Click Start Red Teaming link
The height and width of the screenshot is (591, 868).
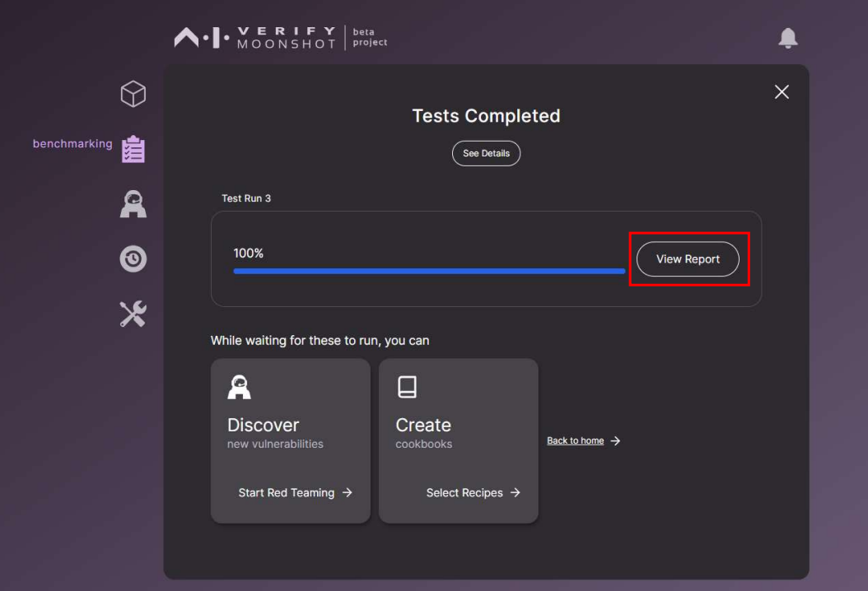click(x=295, y=492)
